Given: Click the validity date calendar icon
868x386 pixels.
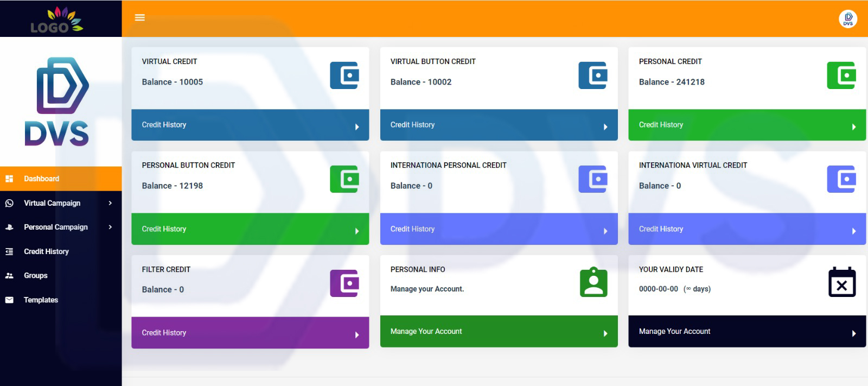Looking at the screenshot, I should click(x=841, y=282).
